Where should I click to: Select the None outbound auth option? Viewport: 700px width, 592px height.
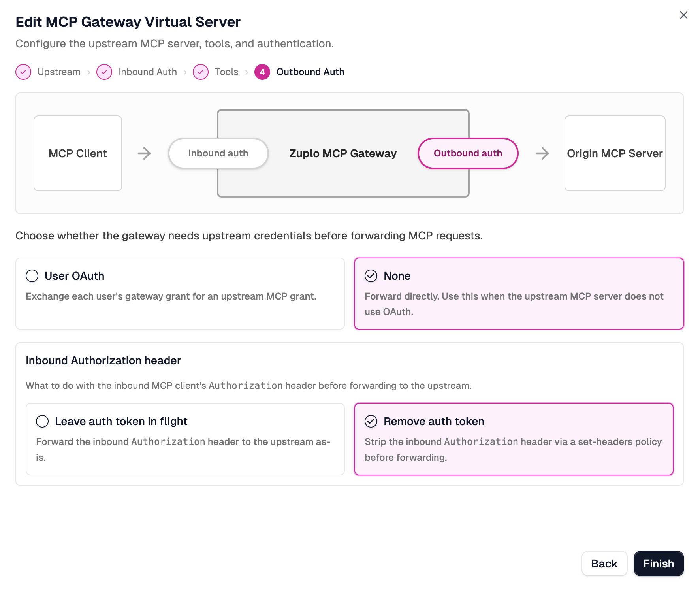(x=519, y=294)
